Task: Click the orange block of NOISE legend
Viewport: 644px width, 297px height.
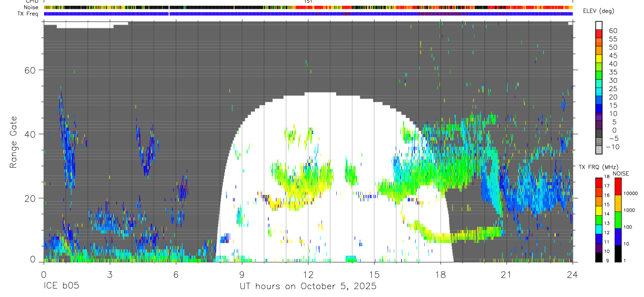Action: click(x=618, y=203)
